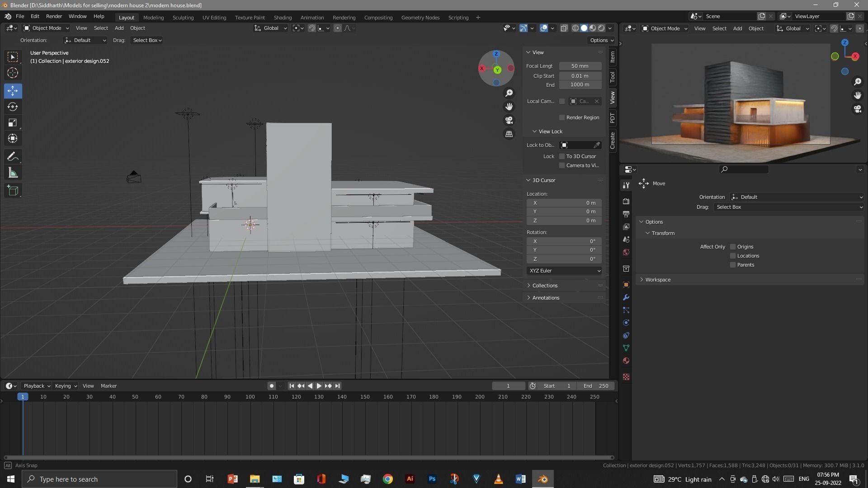Screen dimensions: 868x488
Task: Open Object Mode dropdown in main viewport
Action: pos(46,28)
